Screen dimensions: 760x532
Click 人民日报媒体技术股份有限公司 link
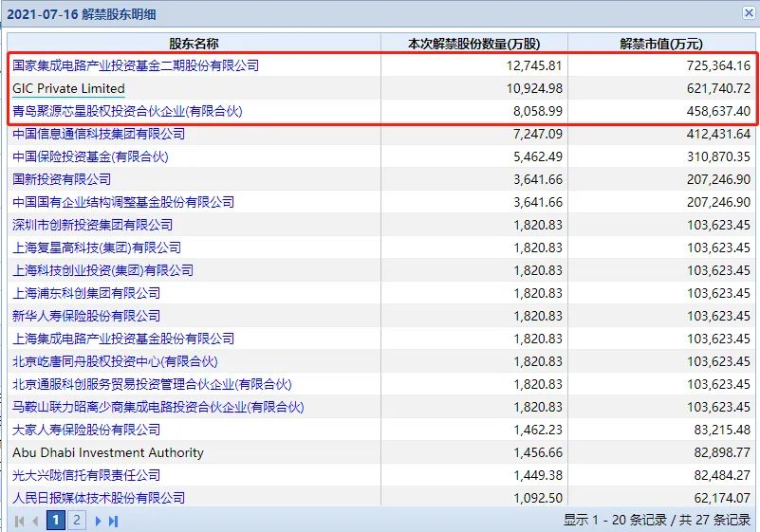click(99, 498)
